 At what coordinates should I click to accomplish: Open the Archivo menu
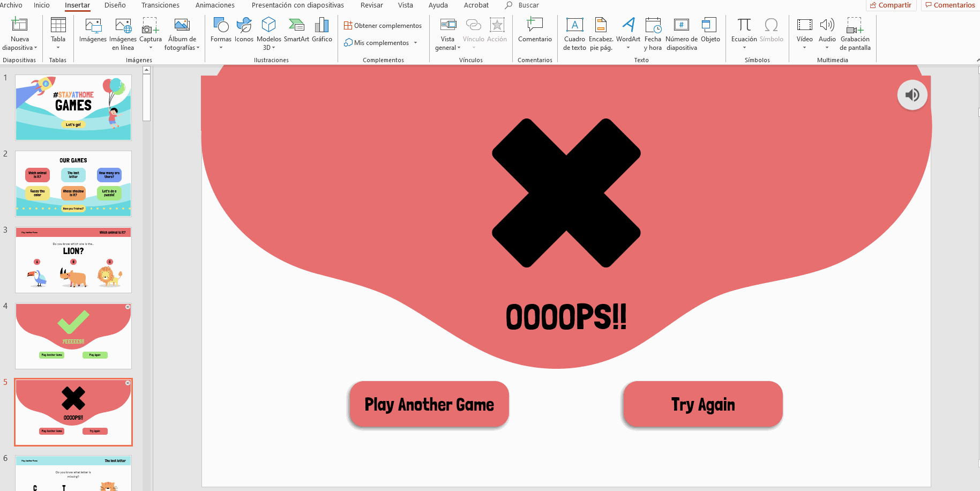(x=11, y=5)
